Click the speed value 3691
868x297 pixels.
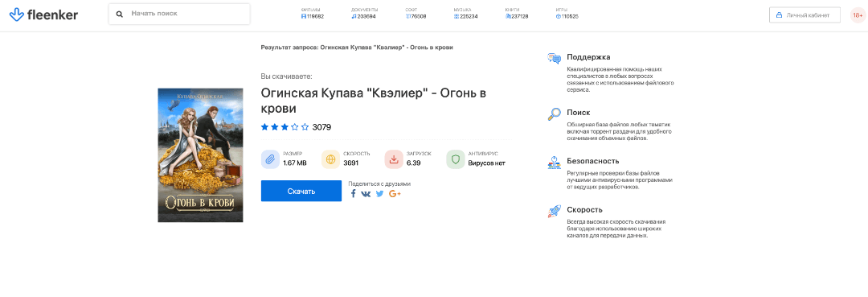point(351,163)
